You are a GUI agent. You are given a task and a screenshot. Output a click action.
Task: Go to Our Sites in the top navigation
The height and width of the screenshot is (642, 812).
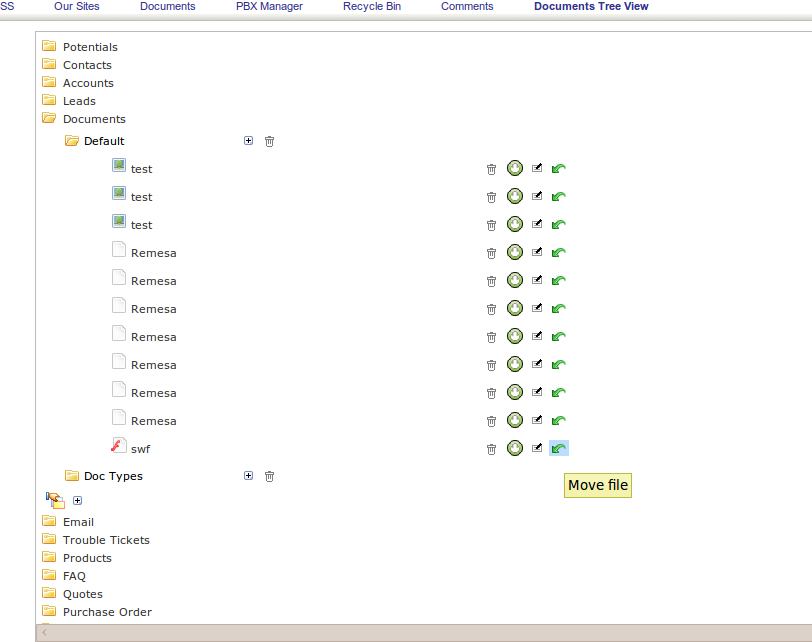[77, 7]
